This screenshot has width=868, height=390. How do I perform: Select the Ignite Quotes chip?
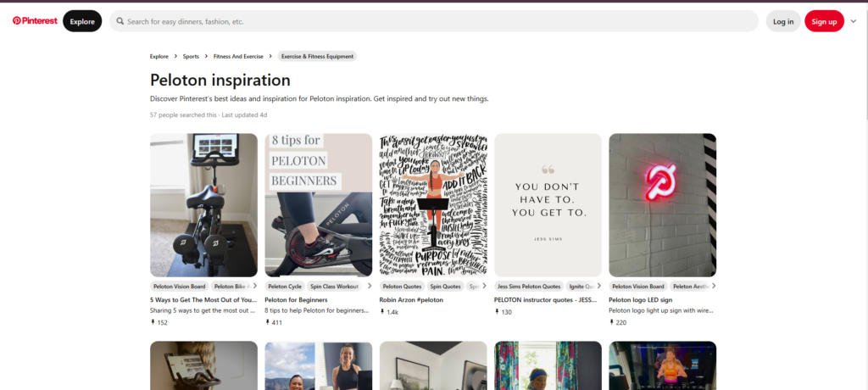click(x=581, y=287)
